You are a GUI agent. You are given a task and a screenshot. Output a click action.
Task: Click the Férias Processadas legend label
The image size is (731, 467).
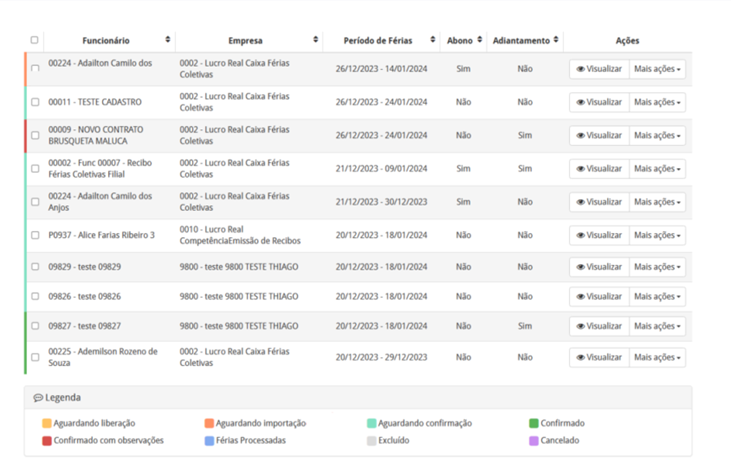pyautogui.click(x=251, y=440)
